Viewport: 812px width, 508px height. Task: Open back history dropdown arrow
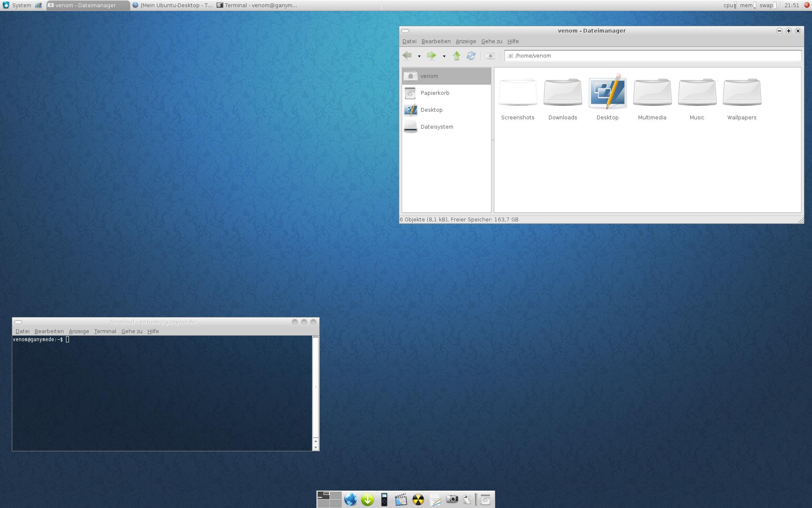pos(419,56)
